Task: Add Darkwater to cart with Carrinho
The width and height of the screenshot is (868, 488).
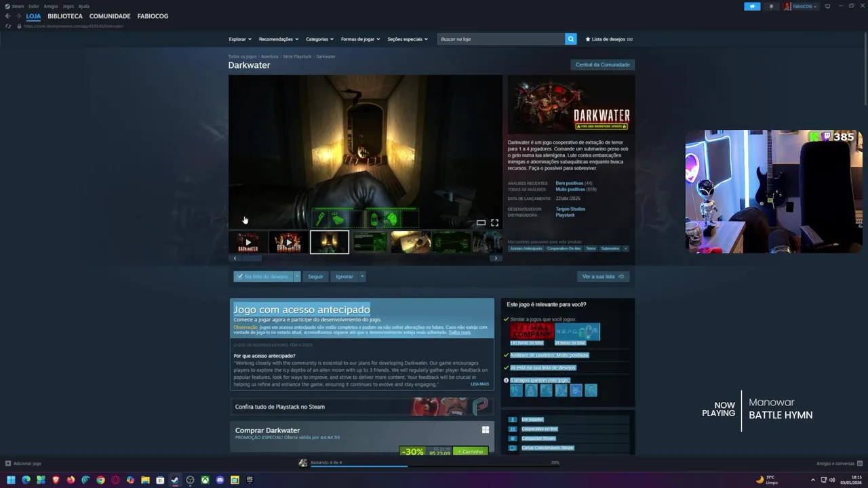Action: click(x=470, y=451)
